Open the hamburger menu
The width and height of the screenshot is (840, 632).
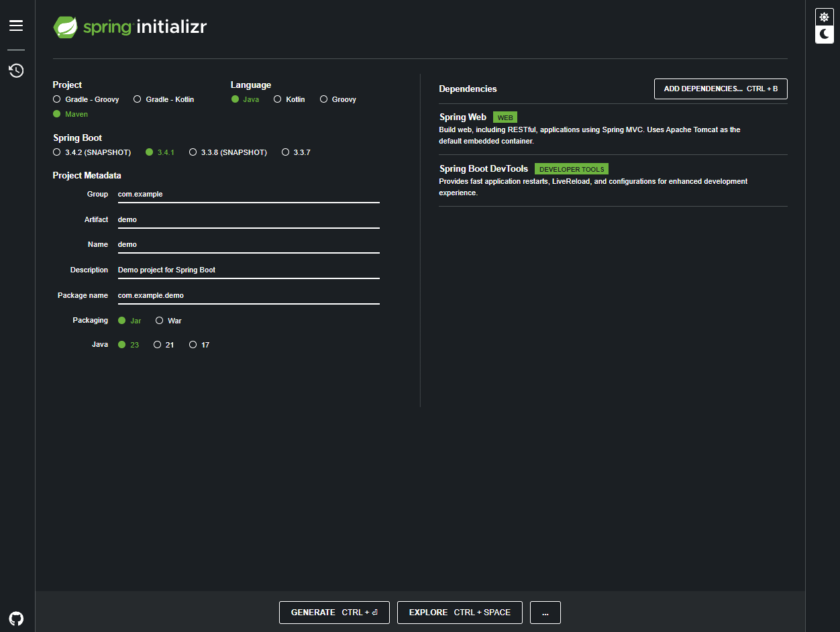click(x=16, y=25)
